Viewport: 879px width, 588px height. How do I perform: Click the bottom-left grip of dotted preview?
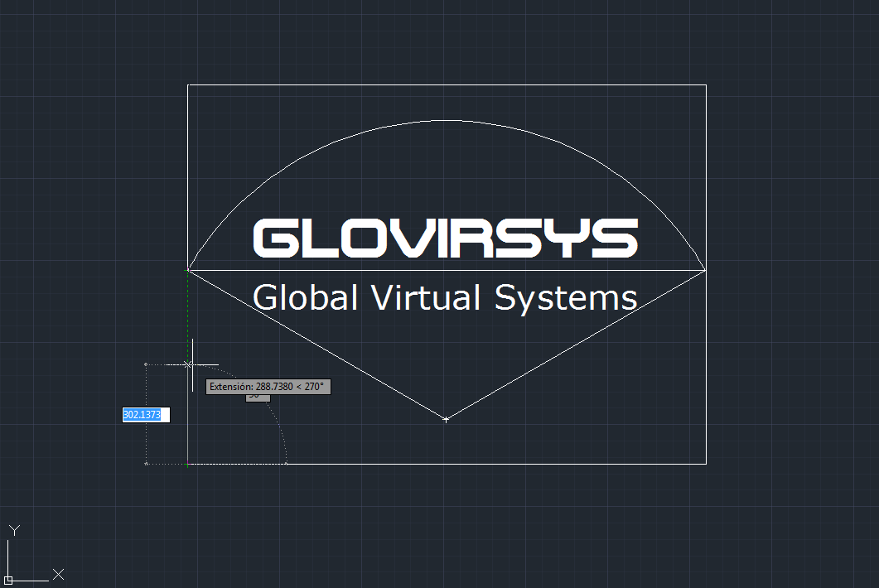(146, 464)
